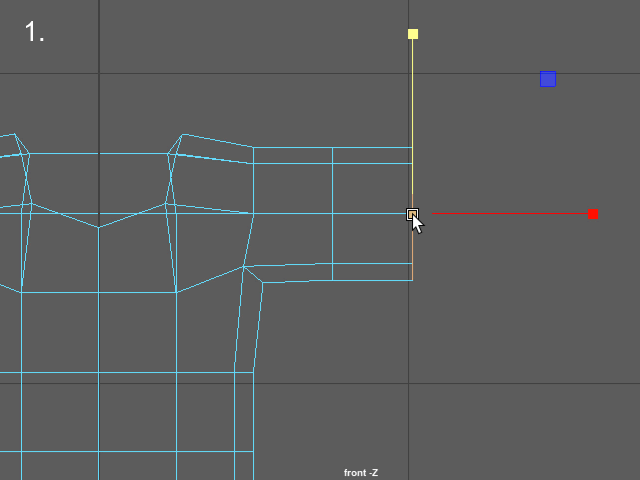The width and height of the screenshot is (640, 480).
Task: Click the orange axis line below manipulator center
Action: 412,255
